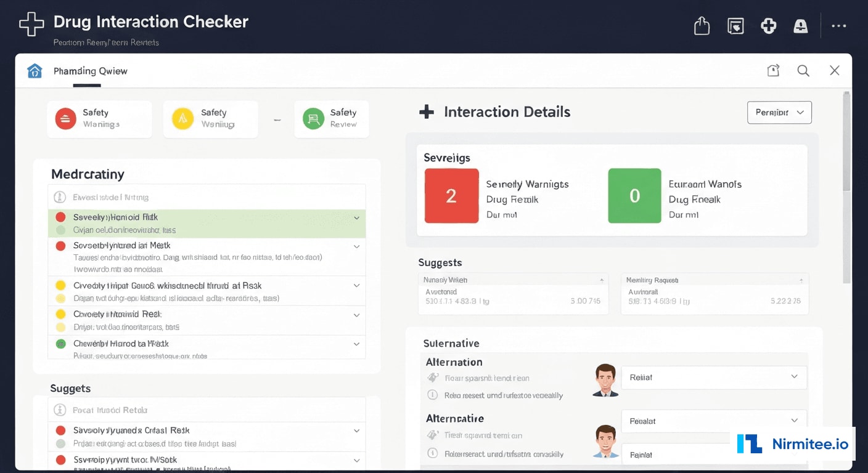The height and width of the screenshot is (473, 868).
Task: Click the green zero warnings counter
Action: coord(634,195)
